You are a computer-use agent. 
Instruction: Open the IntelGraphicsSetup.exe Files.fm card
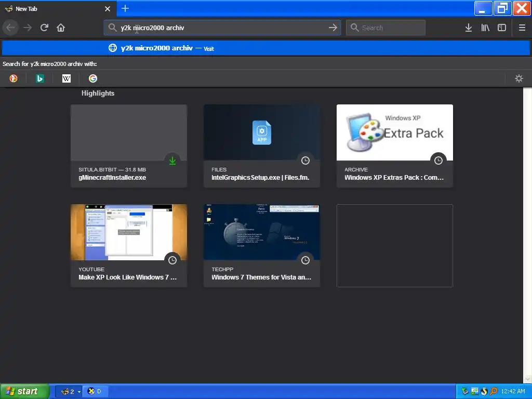[262, 146]
